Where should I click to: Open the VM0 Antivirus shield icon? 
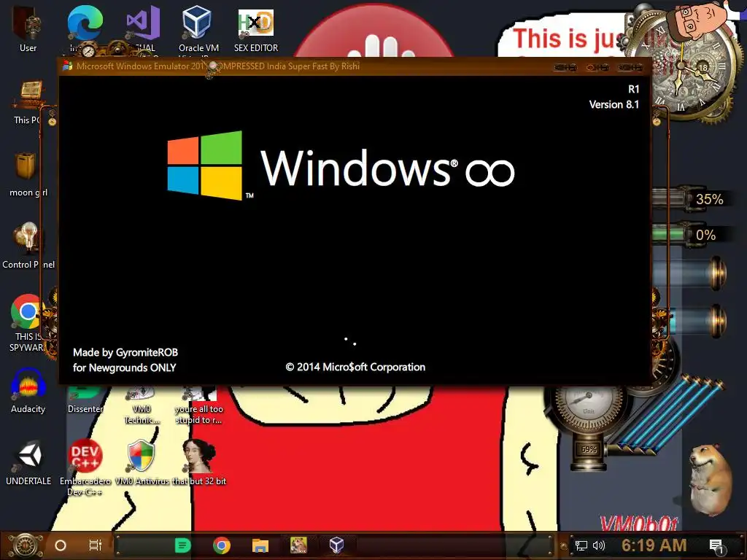tap(142, 462)
